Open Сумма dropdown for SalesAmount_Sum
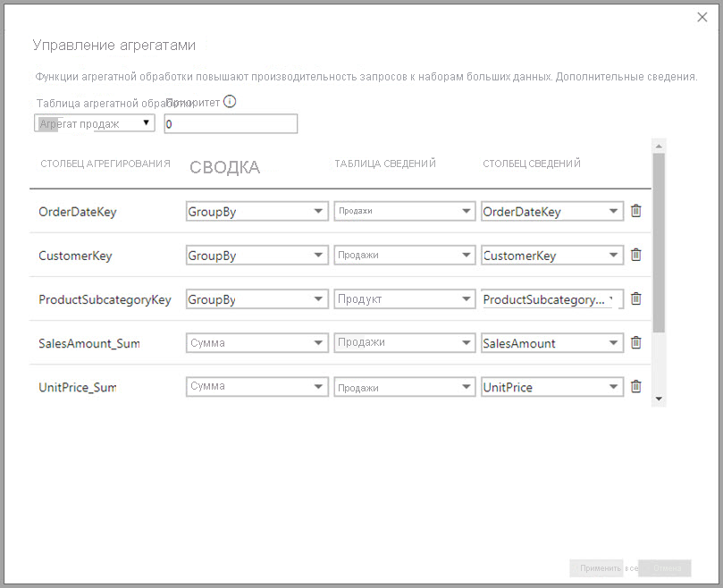The width and height of the screenshot is (723, 588). pos(257,342)
